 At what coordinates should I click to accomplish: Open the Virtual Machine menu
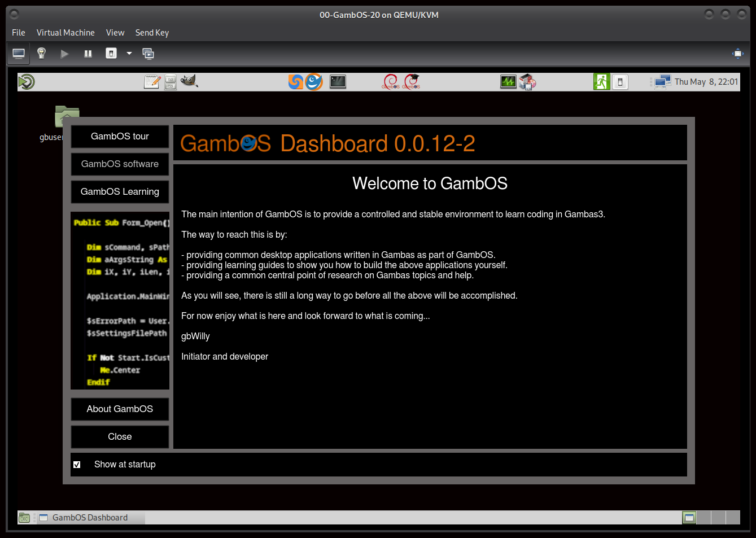click(x=65, y=33)
